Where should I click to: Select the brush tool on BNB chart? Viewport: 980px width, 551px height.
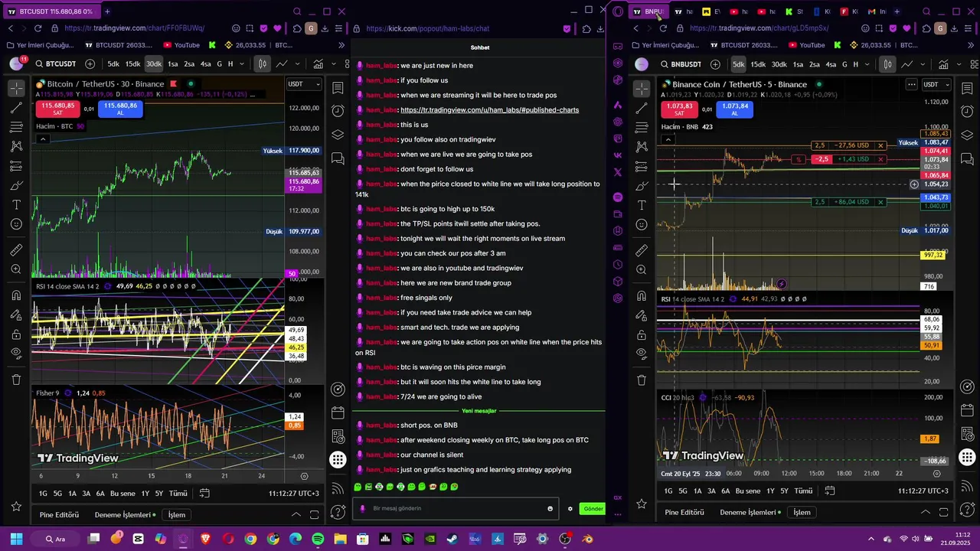[642, 186]
